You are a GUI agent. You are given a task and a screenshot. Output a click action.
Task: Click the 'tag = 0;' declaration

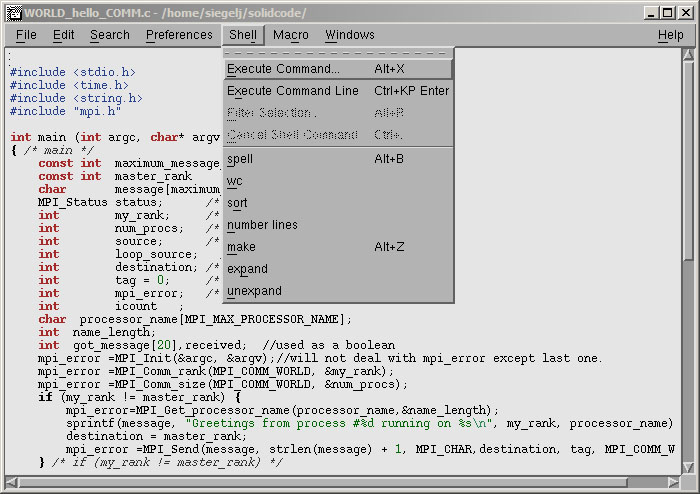point(142,280)
